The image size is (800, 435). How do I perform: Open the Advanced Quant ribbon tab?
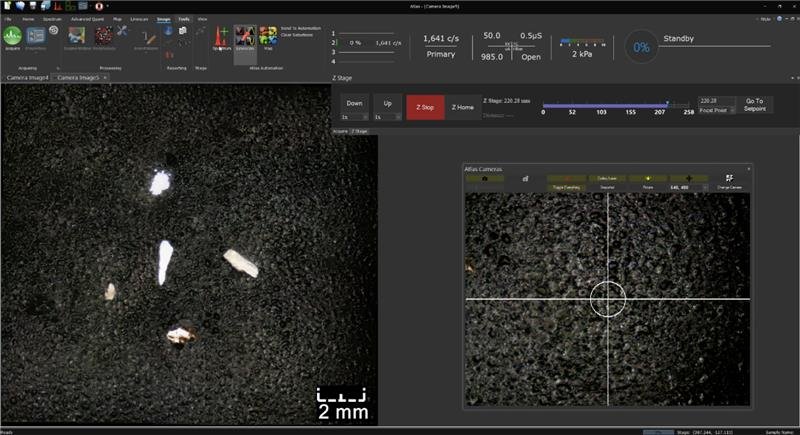[87, 19]
